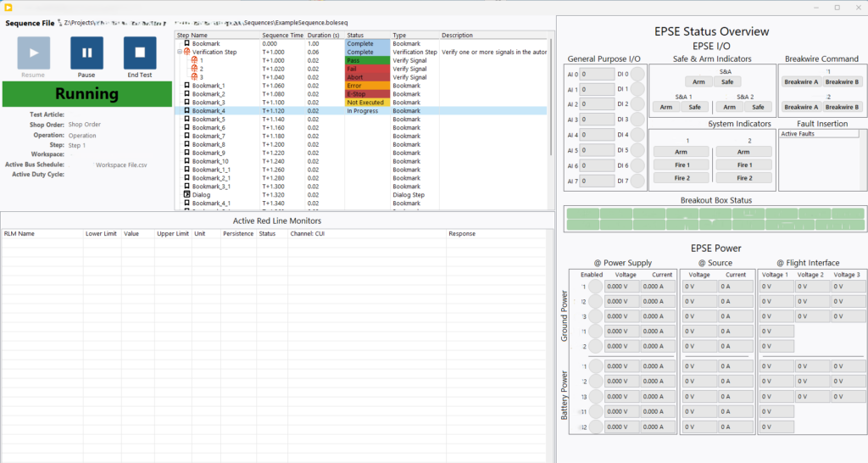Click the bookmark icon for Bookmark_5

coord(187,119)
